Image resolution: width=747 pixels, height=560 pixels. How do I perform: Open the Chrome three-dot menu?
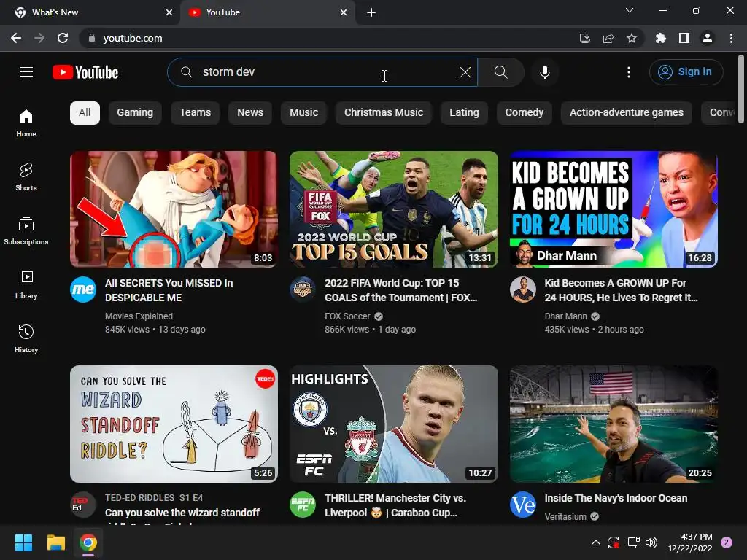(x=731, y=38)
